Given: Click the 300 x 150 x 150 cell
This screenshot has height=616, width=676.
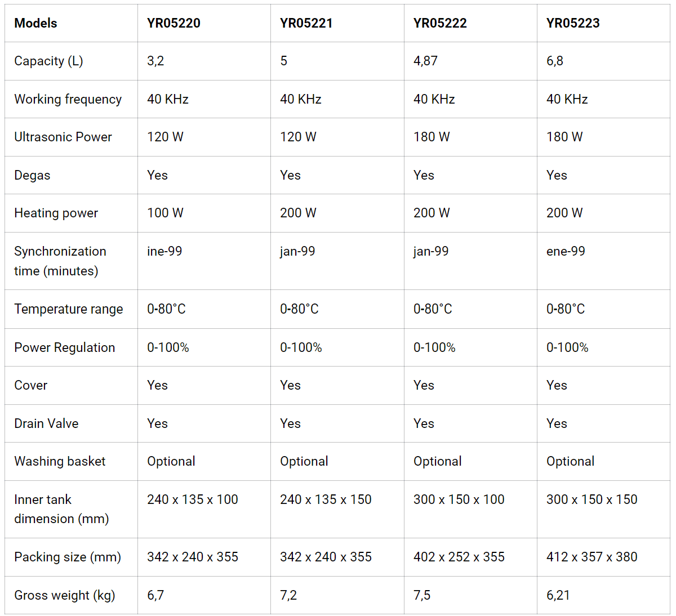Looking at the screenshot, I should 591,499.
